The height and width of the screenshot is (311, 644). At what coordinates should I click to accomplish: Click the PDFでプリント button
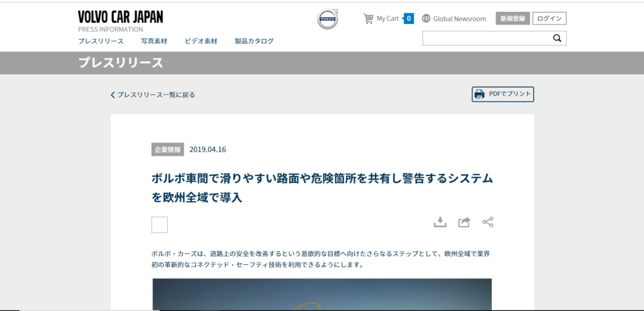[x=502, y=94]
